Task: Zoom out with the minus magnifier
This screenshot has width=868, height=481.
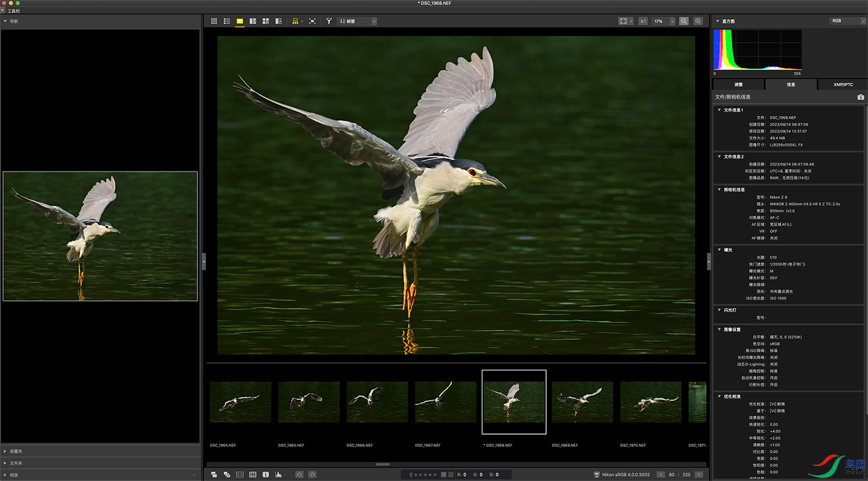Action: coord(684,21)
